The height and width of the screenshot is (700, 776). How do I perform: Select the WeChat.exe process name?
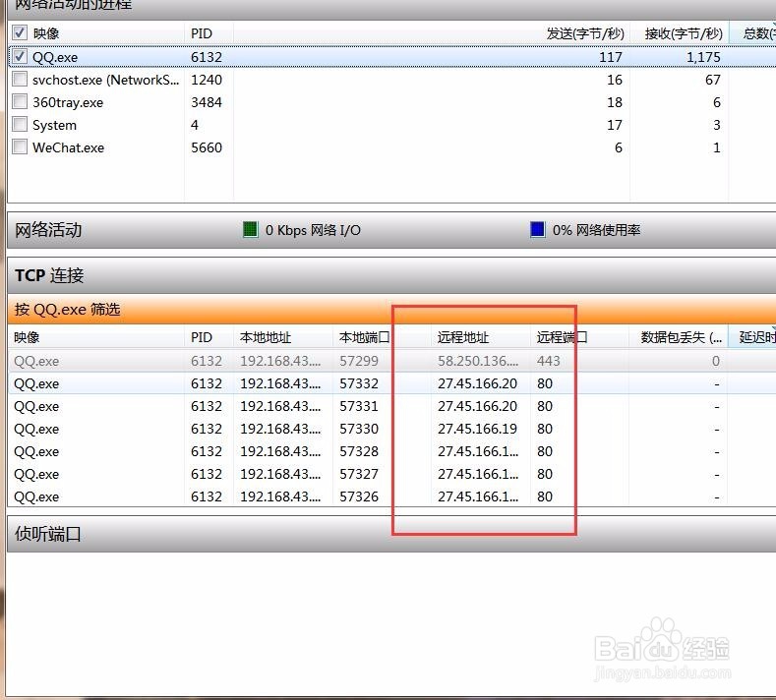pyautogui.click(x=68, y=147)
